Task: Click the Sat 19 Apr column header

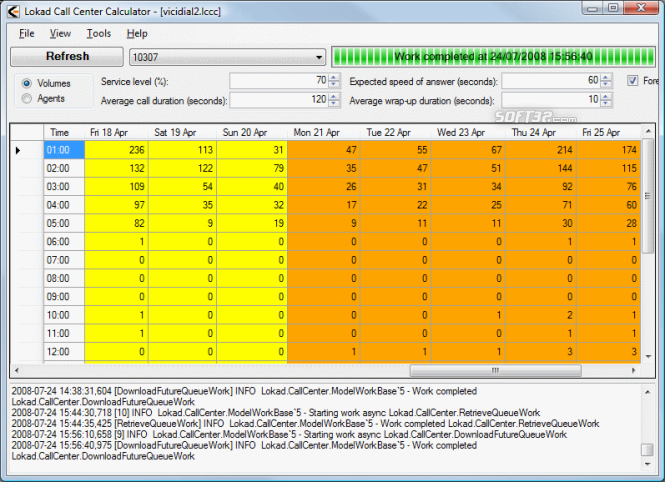Action: tap(182, 132)
